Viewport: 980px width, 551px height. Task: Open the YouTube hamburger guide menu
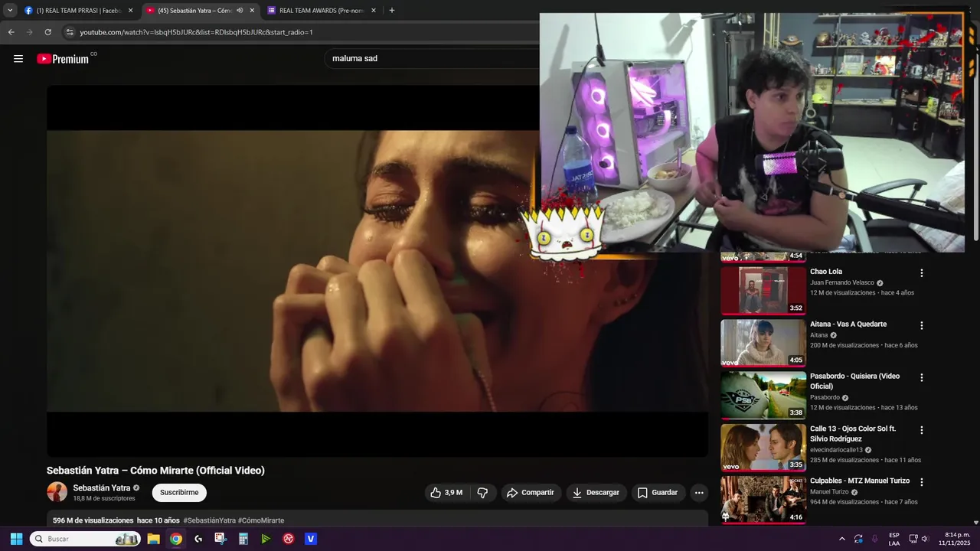click(x=18, y=59)
